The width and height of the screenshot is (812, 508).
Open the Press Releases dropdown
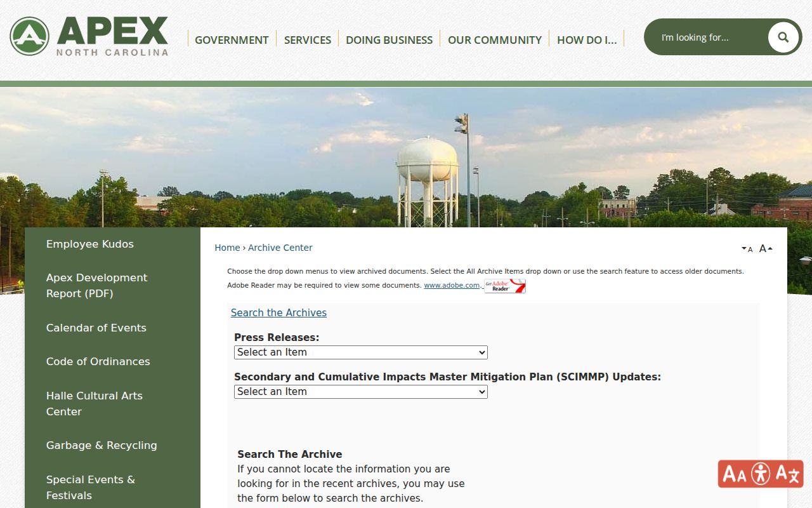coord(361,352)
